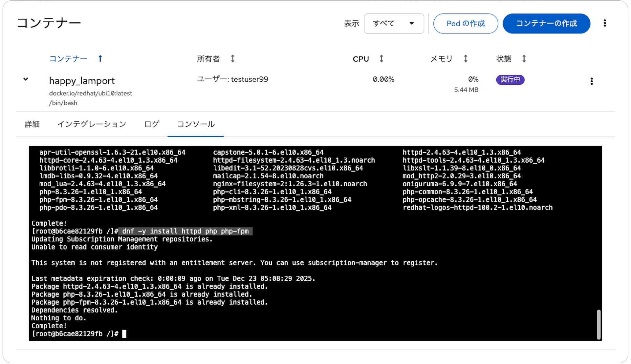Viewport: 631px width, 364px height.
Task: Open the kebab menu next to コンテナーの作成
Action: point(604,23)
